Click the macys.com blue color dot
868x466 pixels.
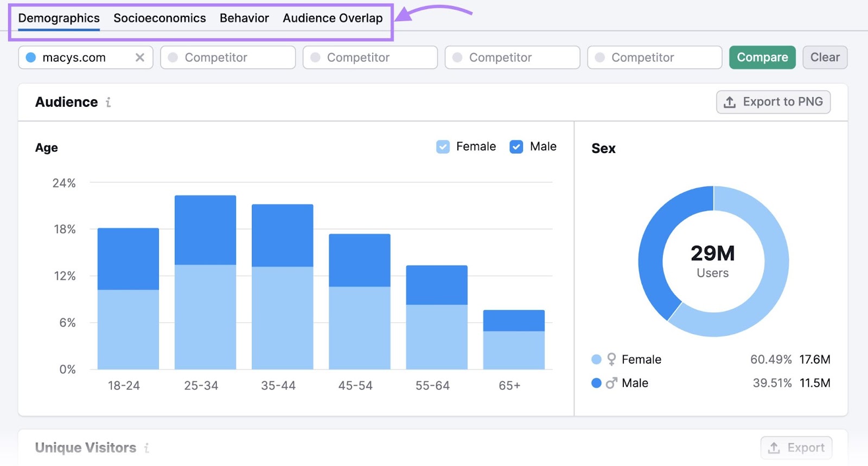tap(31, 58)
